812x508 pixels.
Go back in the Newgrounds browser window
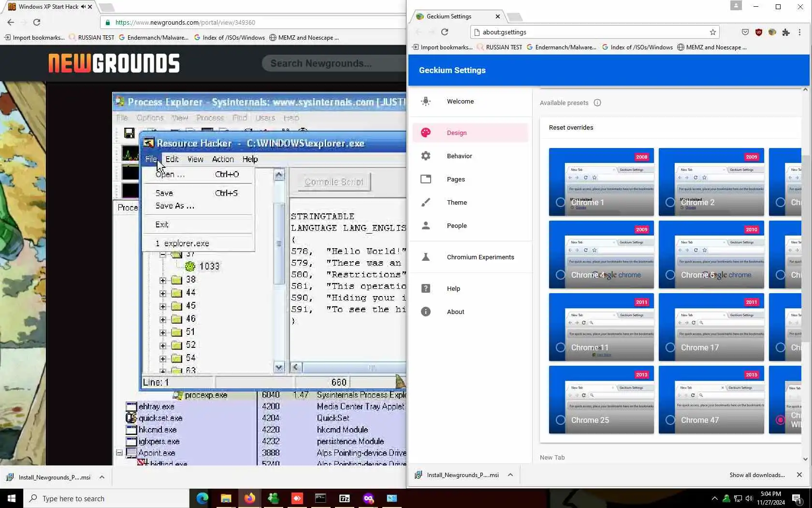[x=11, y=22]
